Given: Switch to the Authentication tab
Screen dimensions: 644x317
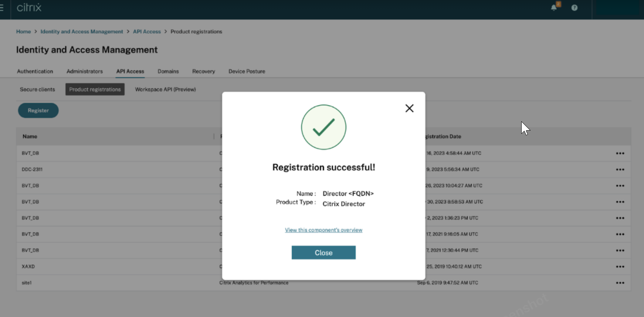Looking at the screenshot, I should coord(35,71).
